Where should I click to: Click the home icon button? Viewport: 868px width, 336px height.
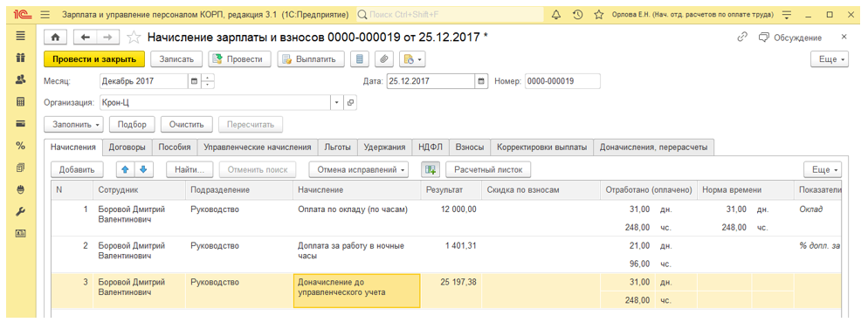55,38
